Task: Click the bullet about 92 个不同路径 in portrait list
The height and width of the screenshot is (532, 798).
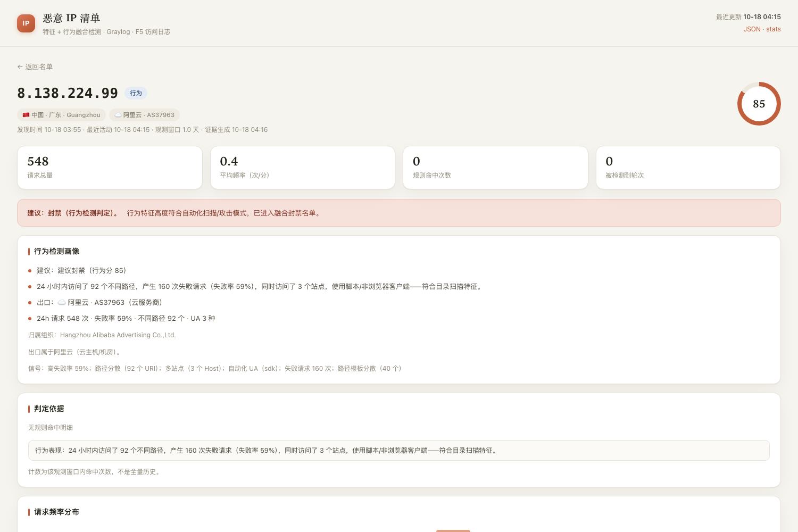Action: pos(260,286)
